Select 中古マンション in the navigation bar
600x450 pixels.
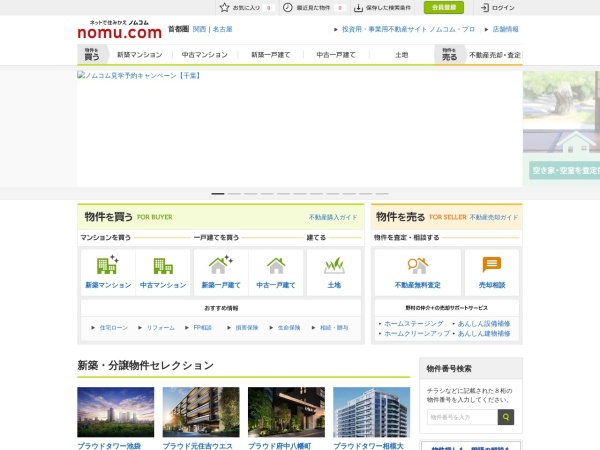click(205, 55)
